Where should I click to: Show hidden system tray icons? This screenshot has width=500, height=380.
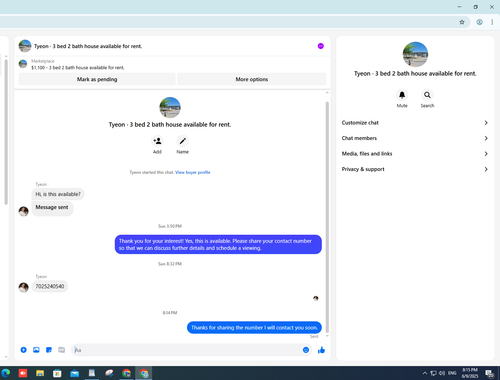point(425,373)
